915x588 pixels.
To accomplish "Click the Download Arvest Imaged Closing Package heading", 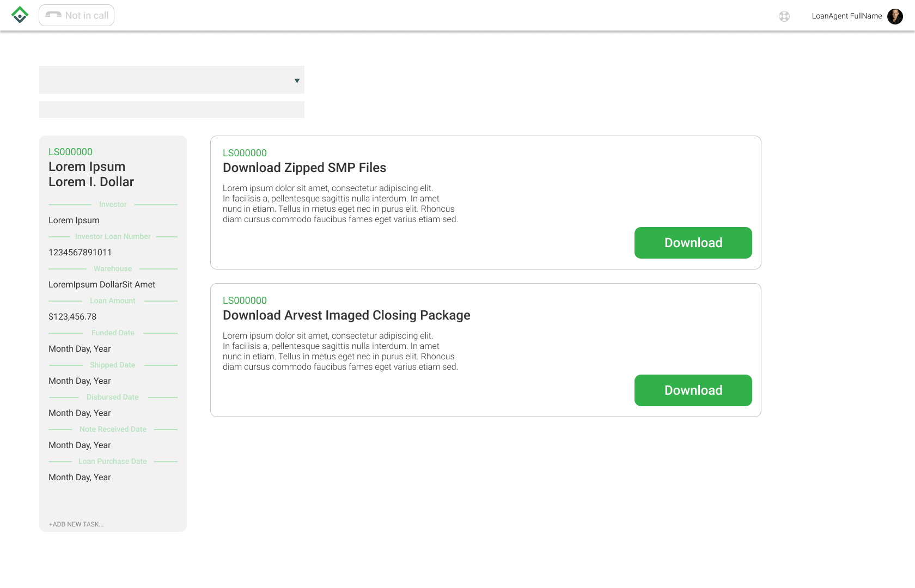I will pyautogui.click(x=346, y=315).
